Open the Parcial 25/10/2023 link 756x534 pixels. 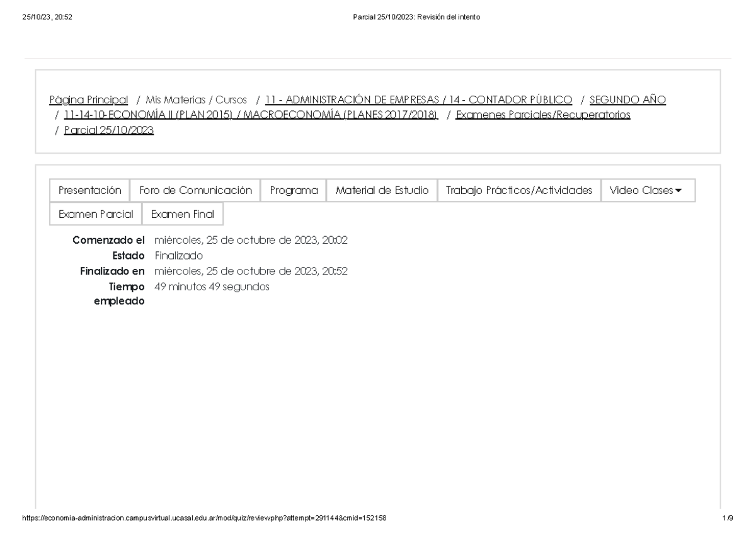tap(108, 130)
